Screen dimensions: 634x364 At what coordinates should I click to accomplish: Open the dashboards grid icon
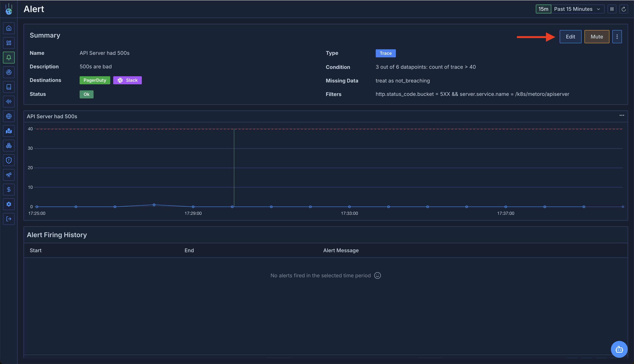pyautogui.click(x=9, y=43)
